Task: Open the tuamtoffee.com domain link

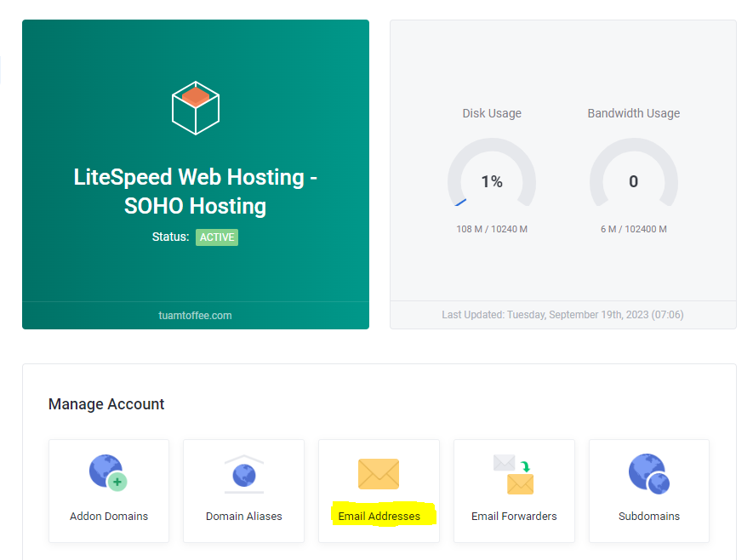Action: 195,316
